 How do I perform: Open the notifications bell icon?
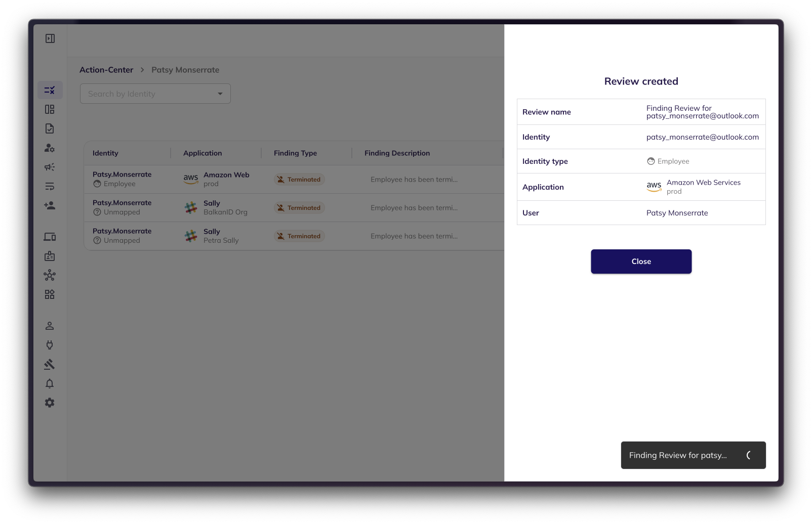click(50, 383)
